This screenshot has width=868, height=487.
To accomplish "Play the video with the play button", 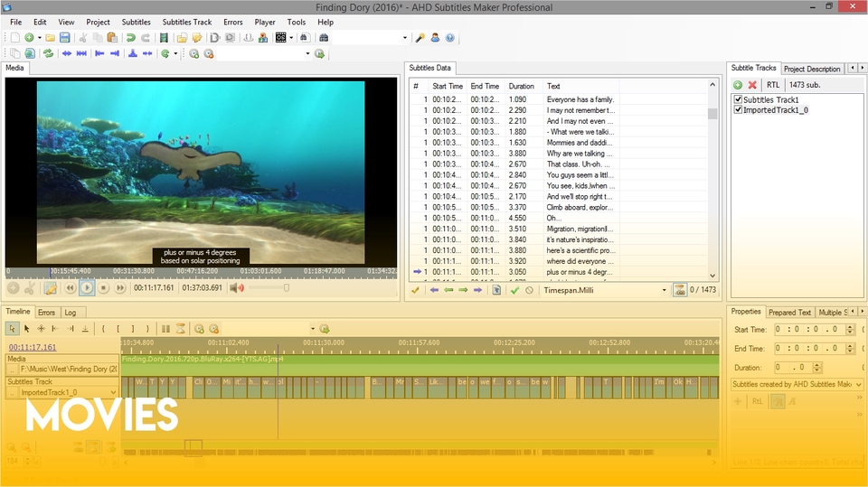I will coord(87,287).
